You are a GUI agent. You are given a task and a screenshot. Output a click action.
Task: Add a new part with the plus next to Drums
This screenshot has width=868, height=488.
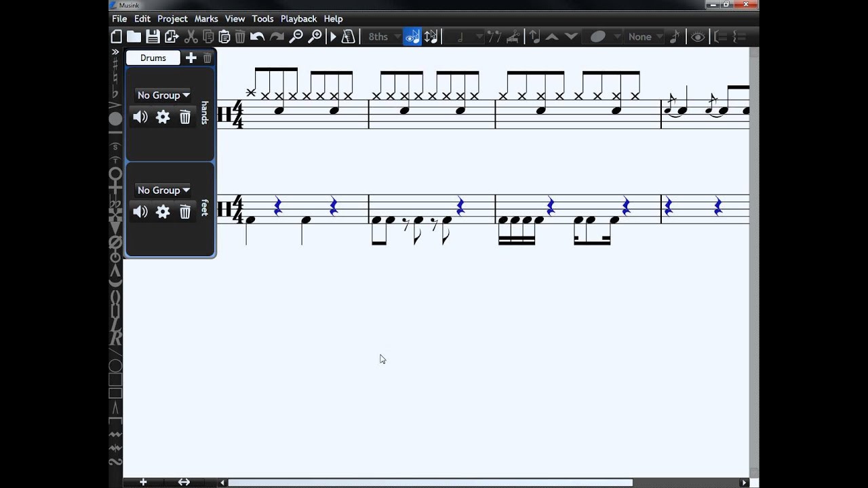point(191,58)
